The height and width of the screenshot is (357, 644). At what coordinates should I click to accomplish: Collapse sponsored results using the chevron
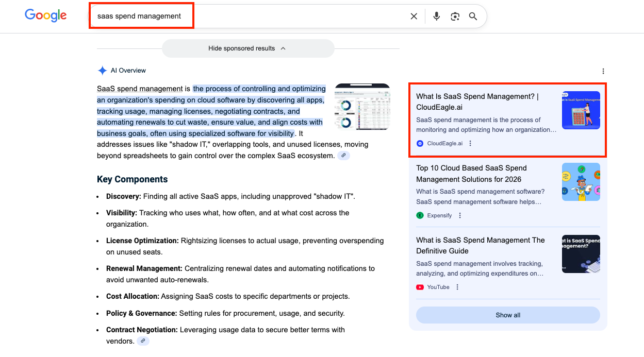coord(283,48)
